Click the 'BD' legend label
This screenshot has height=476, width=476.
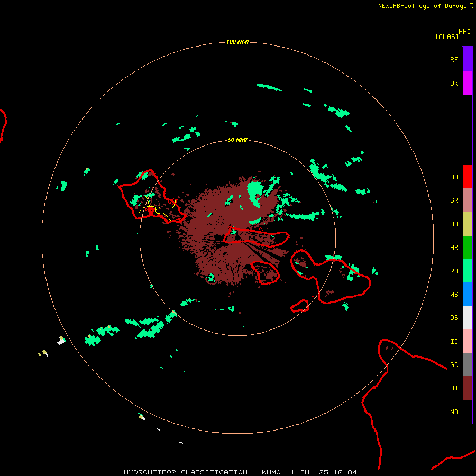coord(454,224)
